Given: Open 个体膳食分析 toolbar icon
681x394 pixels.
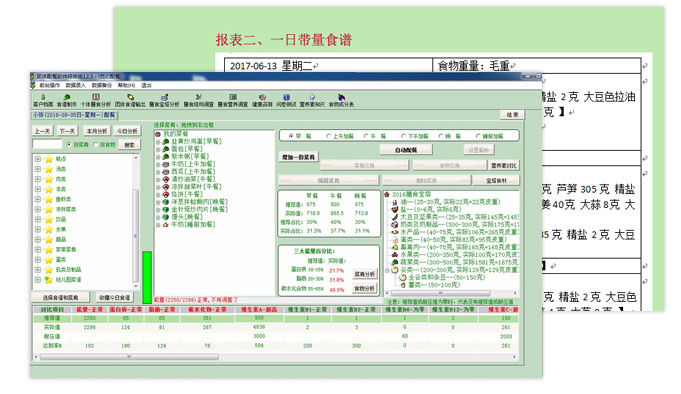Looking at the screenshot, I should 96,100.
